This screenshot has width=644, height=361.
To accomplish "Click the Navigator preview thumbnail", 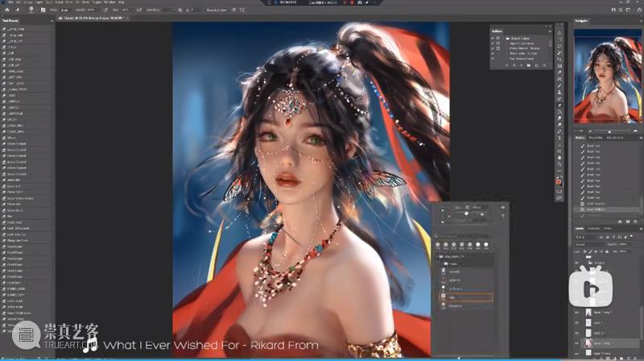I will click(608, 76).
